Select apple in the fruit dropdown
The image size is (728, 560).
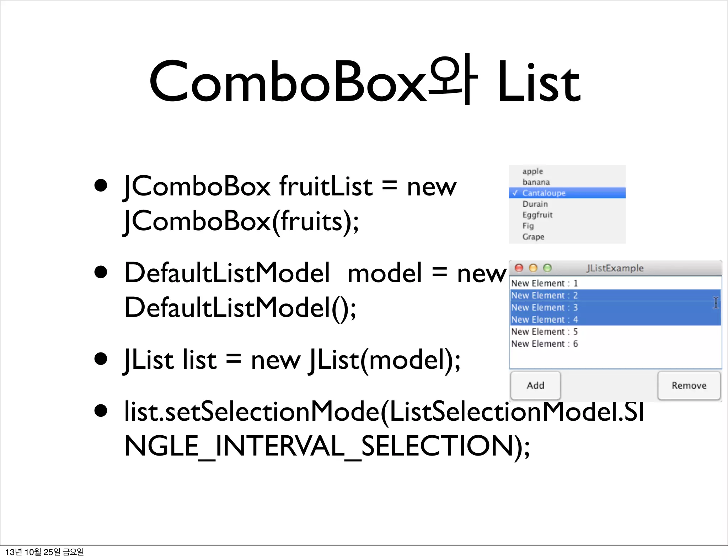point(567,171)
